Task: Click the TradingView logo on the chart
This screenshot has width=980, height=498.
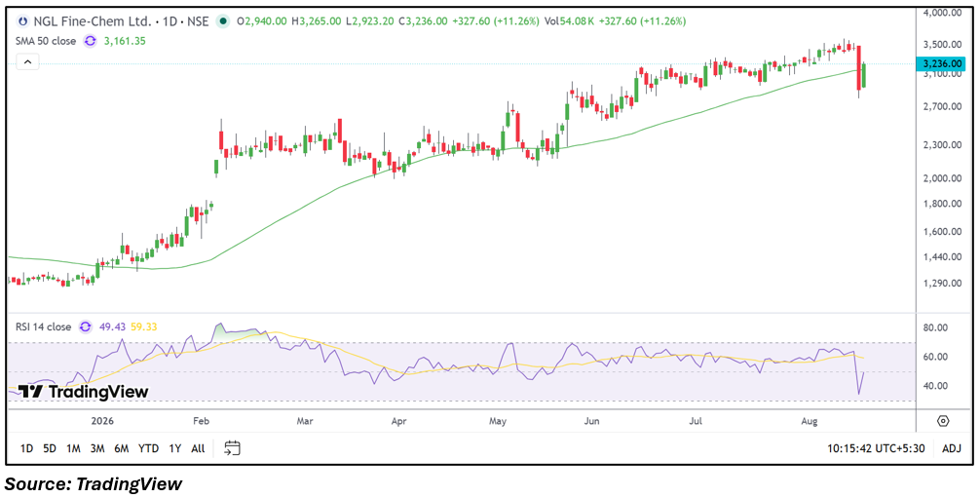Action: (x=83, y=392)
